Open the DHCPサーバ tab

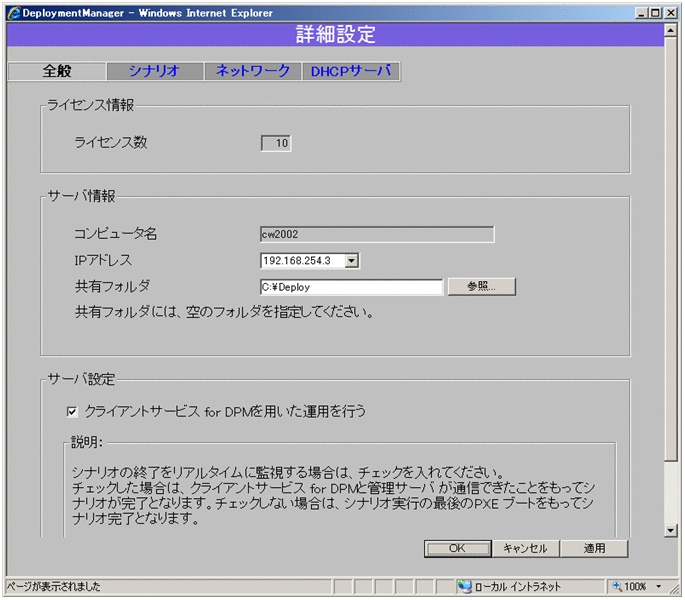[350, 71]
